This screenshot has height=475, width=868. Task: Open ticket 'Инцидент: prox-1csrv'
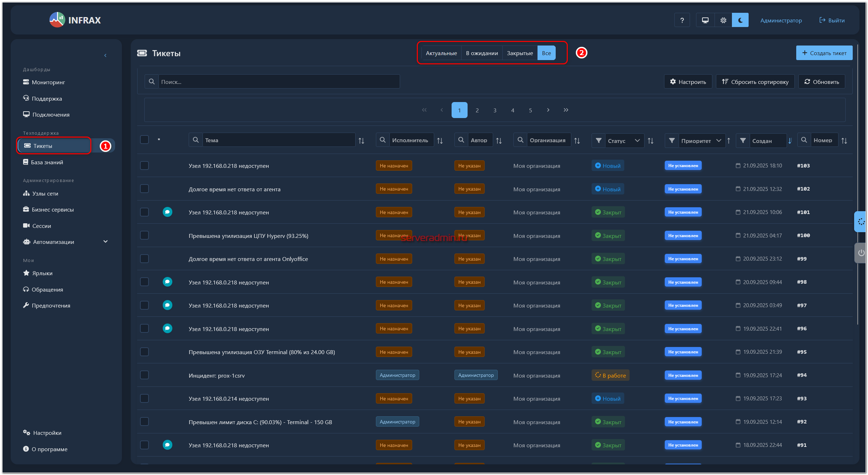coord(217,375)
